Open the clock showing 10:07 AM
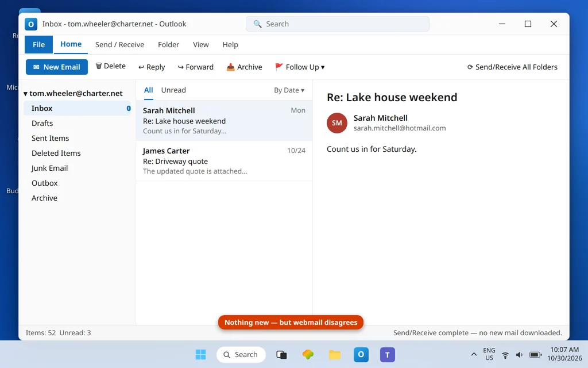 point(564,354)
